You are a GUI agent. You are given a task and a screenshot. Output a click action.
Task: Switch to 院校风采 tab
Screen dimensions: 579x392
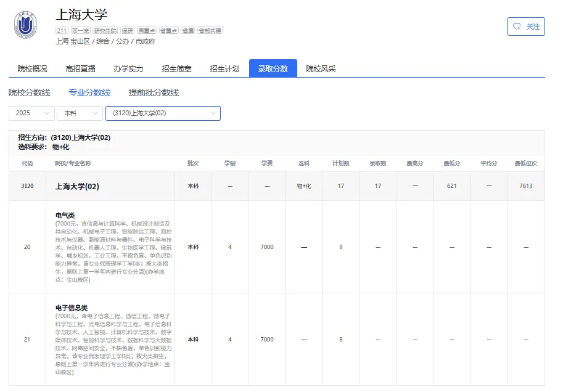321,68
